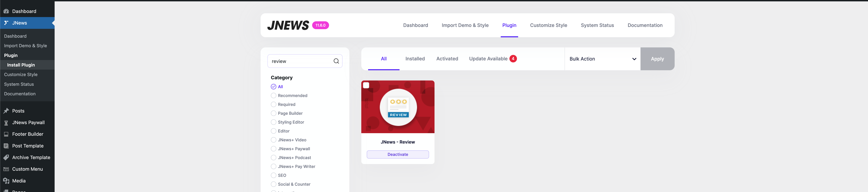Click the Media sidebar icon
Image resolution: width=868 pixels, height=192 pixels.
6,181
